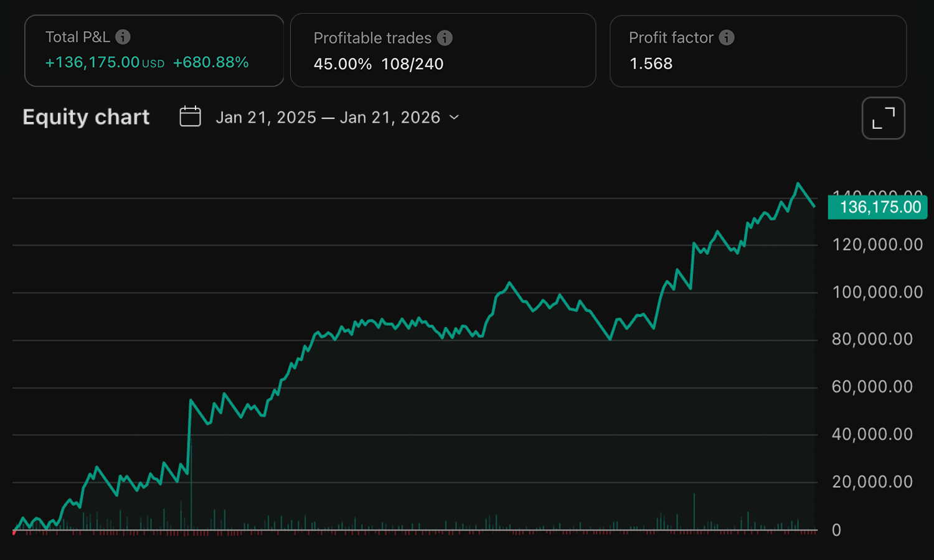The width and height of the screenshot is (934, 560).
Task: Select the 136,175.00 value label on axis
Action: click(x=877, y=207)
